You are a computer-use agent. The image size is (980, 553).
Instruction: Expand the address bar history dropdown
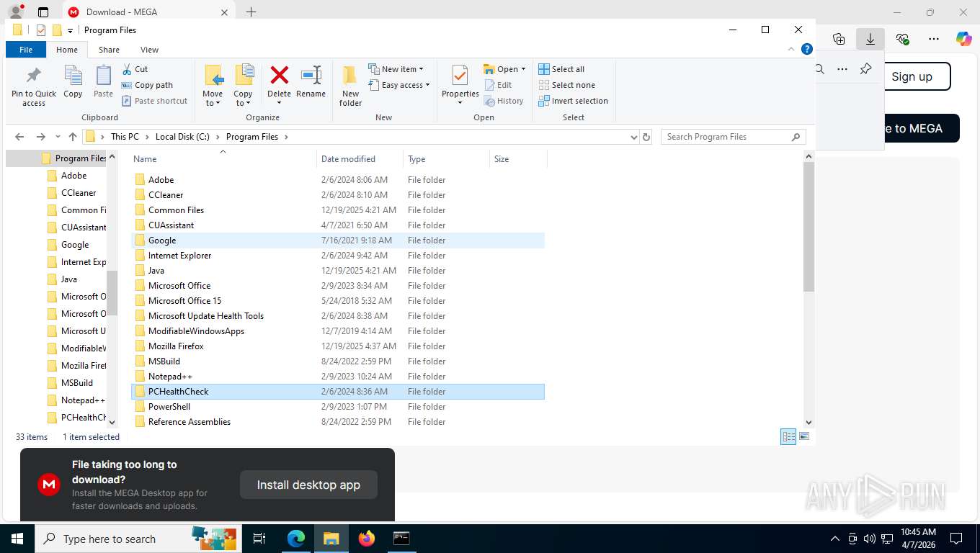click(633, 137)
